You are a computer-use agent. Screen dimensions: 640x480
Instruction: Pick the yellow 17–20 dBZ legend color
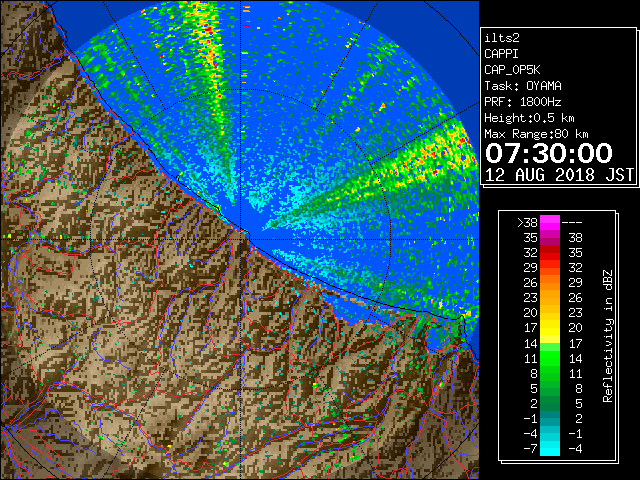pos(550,328)
